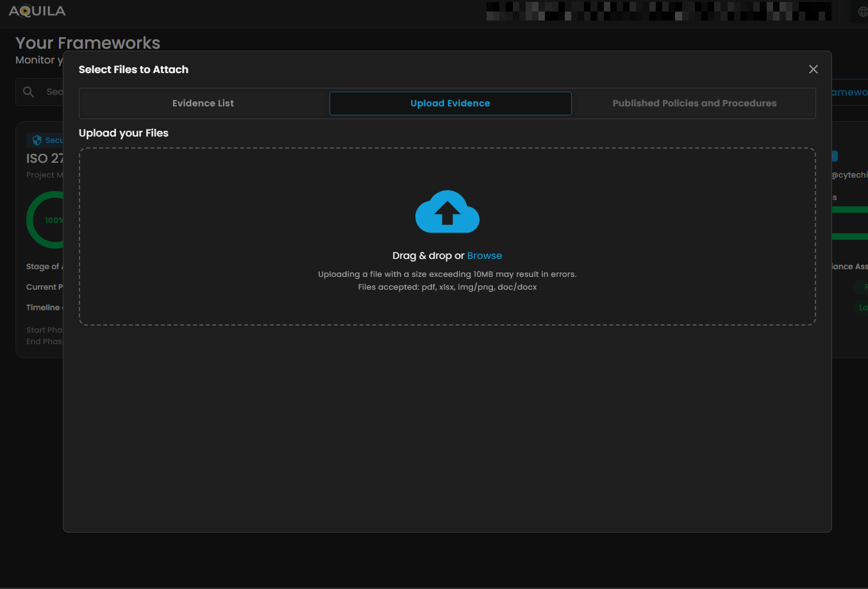868x589 pixels.
Task: Click the AQUILA logo
Action: [x=37, y=11]
